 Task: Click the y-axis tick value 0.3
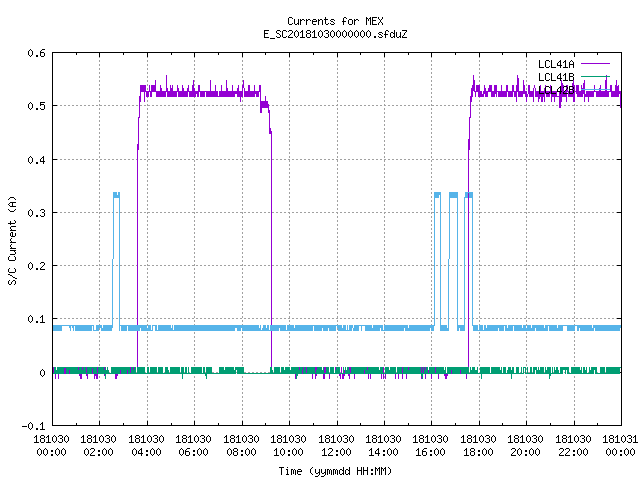[36, 213]
